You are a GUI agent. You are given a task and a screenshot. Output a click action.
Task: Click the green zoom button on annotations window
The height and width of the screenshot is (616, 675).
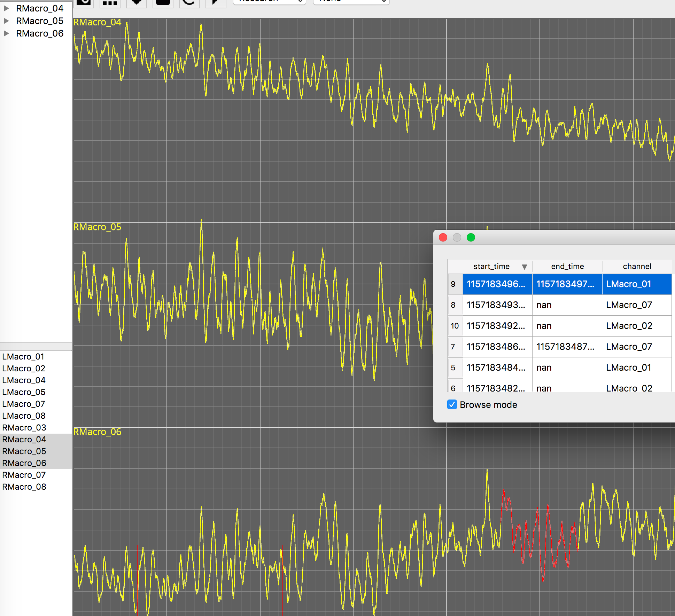point(471,237)
